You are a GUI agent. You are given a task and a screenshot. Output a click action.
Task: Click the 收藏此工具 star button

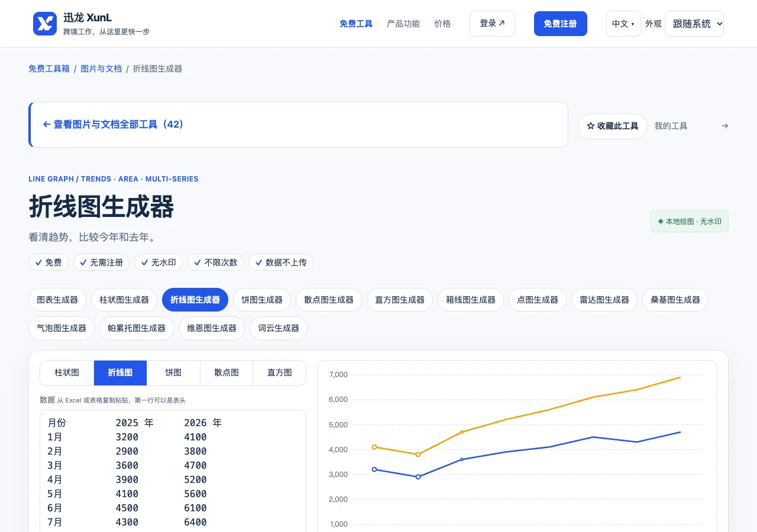point(613,126)
